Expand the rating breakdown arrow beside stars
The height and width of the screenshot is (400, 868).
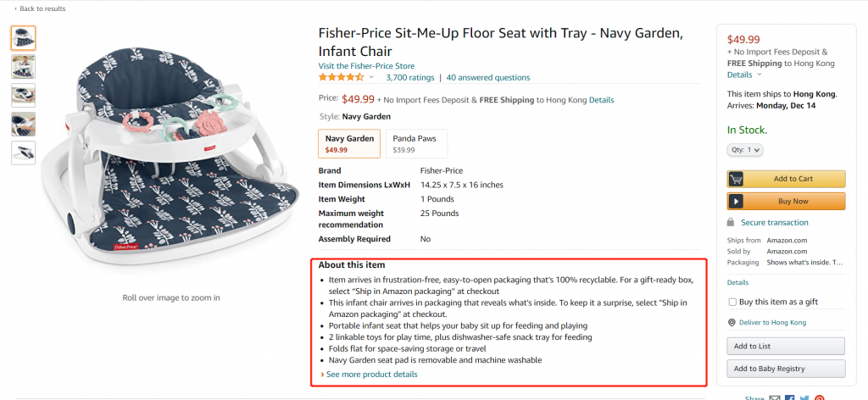(371, 77)
